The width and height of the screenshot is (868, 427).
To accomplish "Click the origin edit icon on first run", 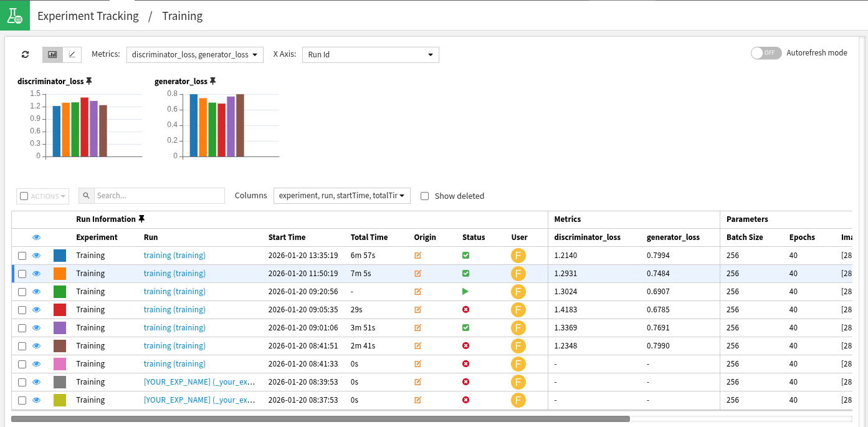I will click(x=417, y=255).
